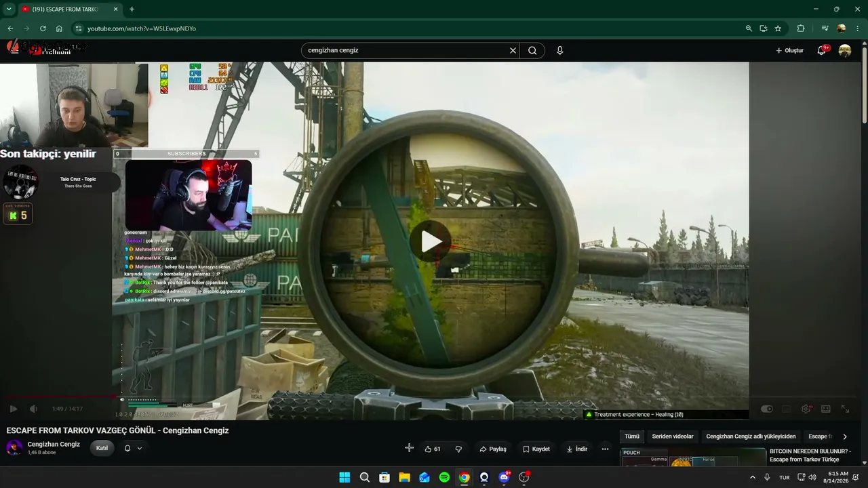Select the Cengizhan Cengiz adlı yükleyiciden chip

751,436
